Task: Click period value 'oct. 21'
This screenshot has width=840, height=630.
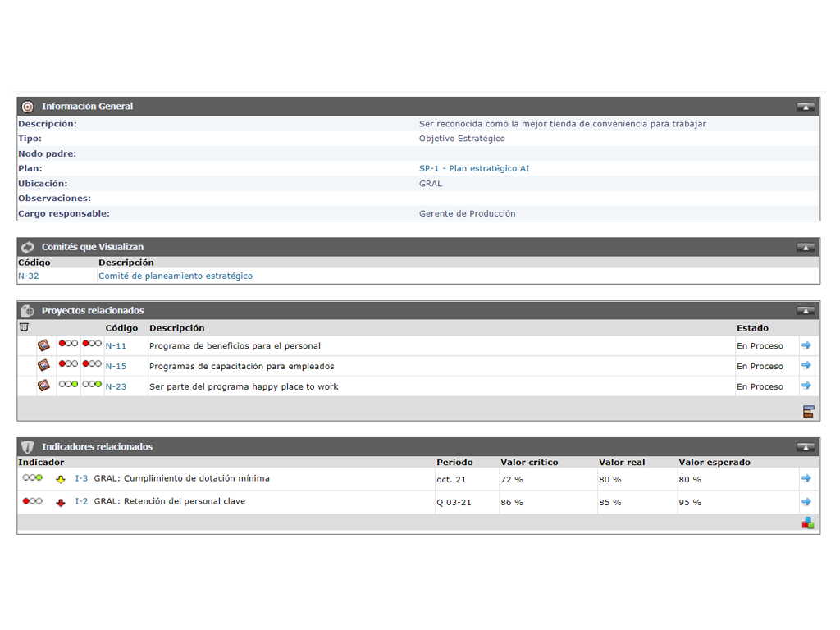Action: 451,479
